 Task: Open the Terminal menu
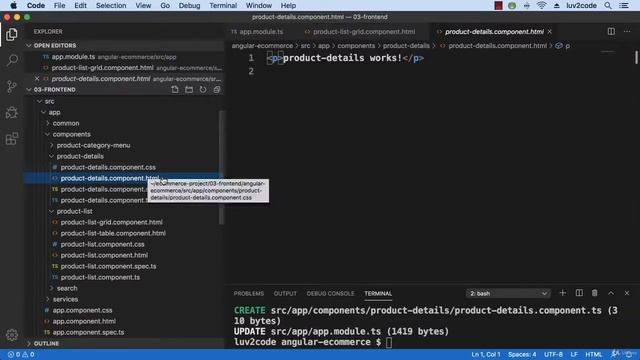223,5
